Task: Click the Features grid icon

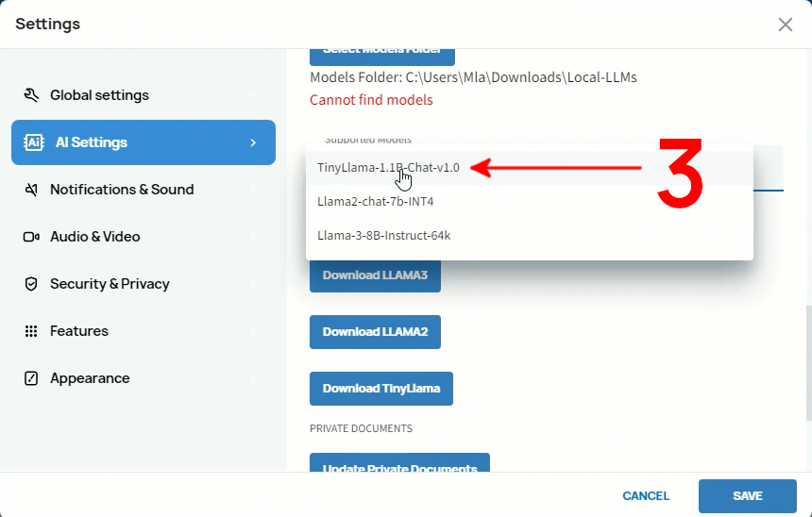Action: pos(31,331)
